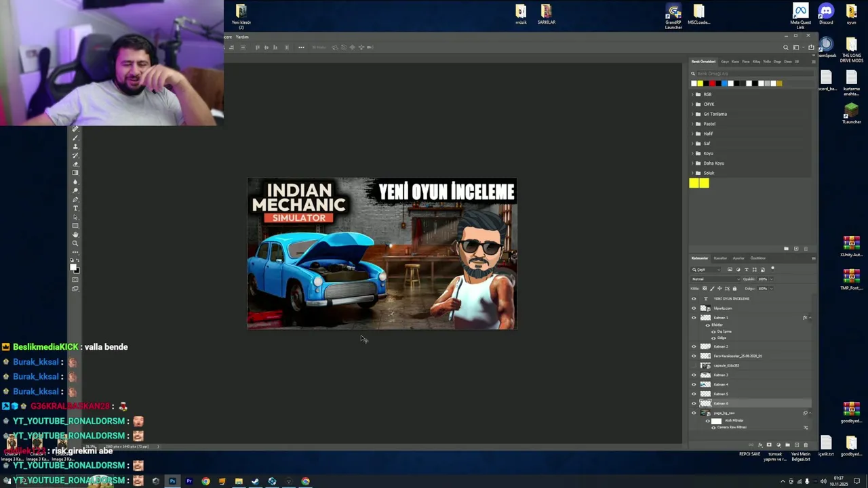Open the Normal blend mode dropdown

click(x=715, y=279)
